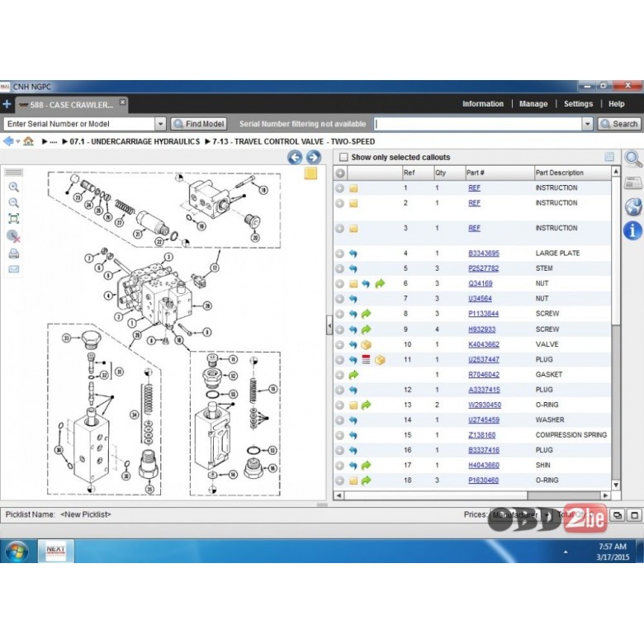Click the Enter Serial Number or Model field

79,124
